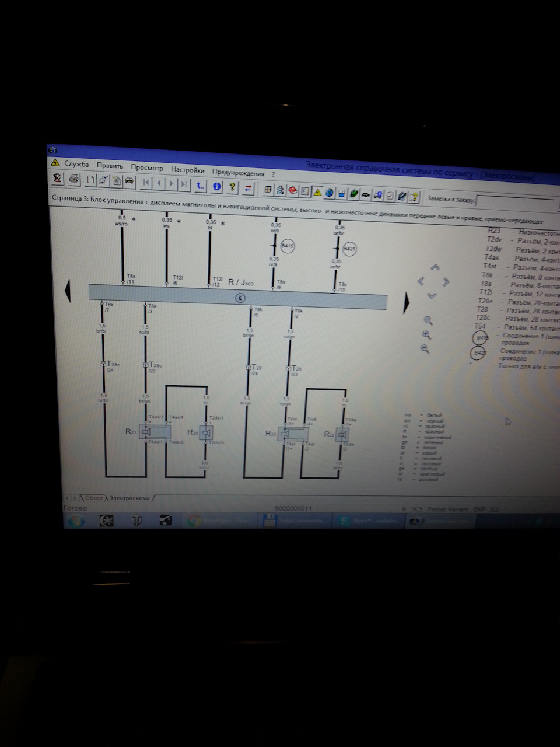Click legend entry T20e Разъём
The image size is (560, 747).
[519, 302]
